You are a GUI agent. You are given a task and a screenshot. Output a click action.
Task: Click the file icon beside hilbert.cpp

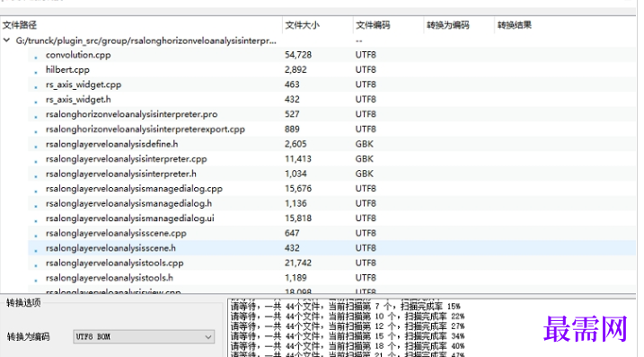[x=36, y=71]
